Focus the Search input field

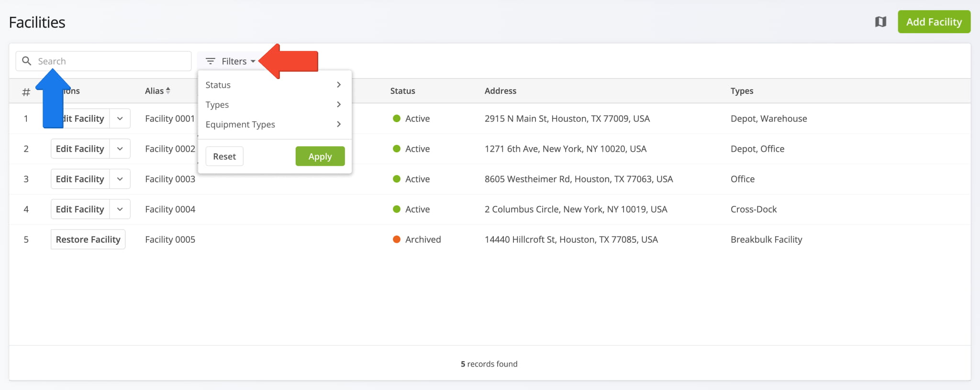103,61
